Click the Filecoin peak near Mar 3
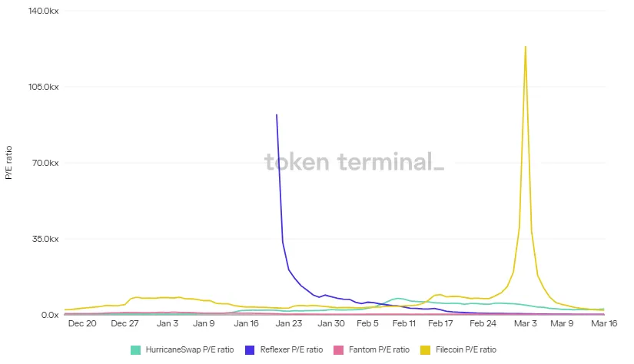 point(525,47)
